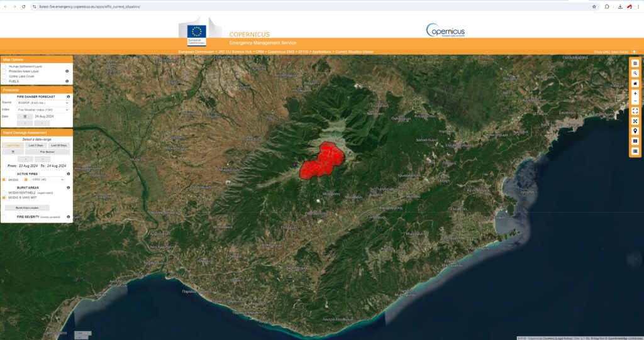Open the map menu hamburger icon
This screenshot has height=340, width=644.
pyautogui.click(x=635, y=63)
